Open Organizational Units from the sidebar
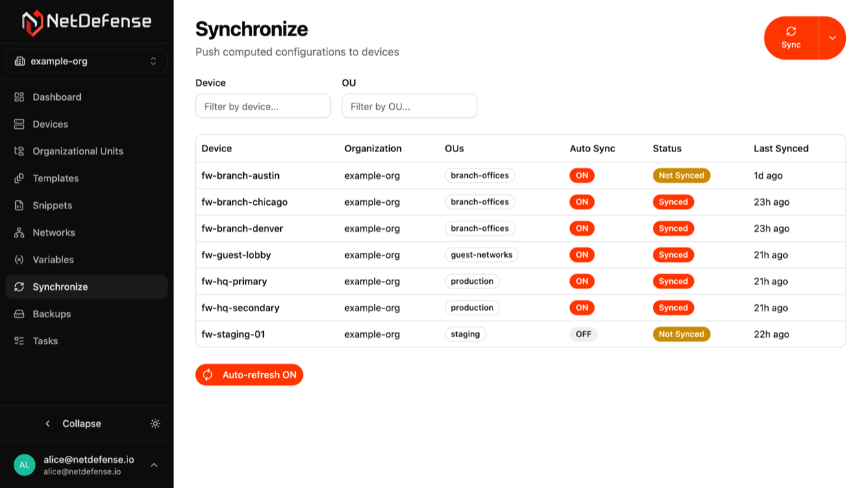 [77, 151]
